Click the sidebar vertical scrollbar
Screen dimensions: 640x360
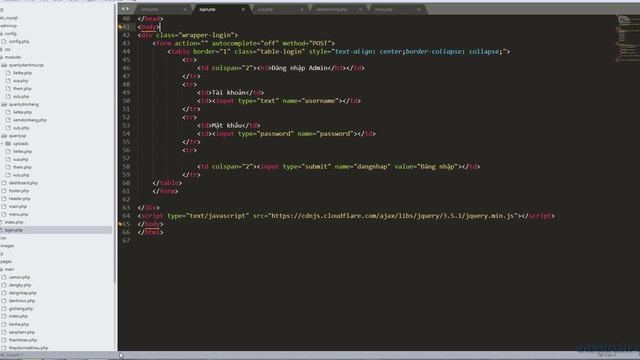coord(115,143)
